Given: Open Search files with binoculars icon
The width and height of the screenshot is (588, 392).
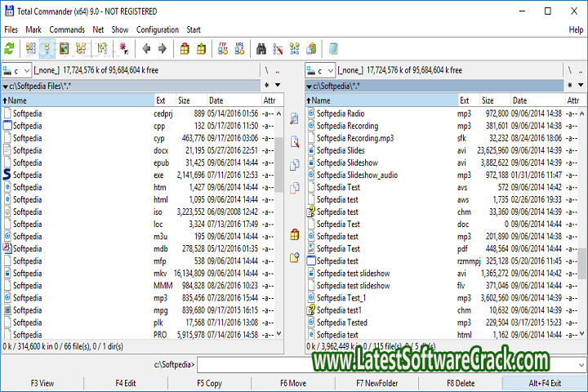Looking at the screenshot, I should pos(261,49).
